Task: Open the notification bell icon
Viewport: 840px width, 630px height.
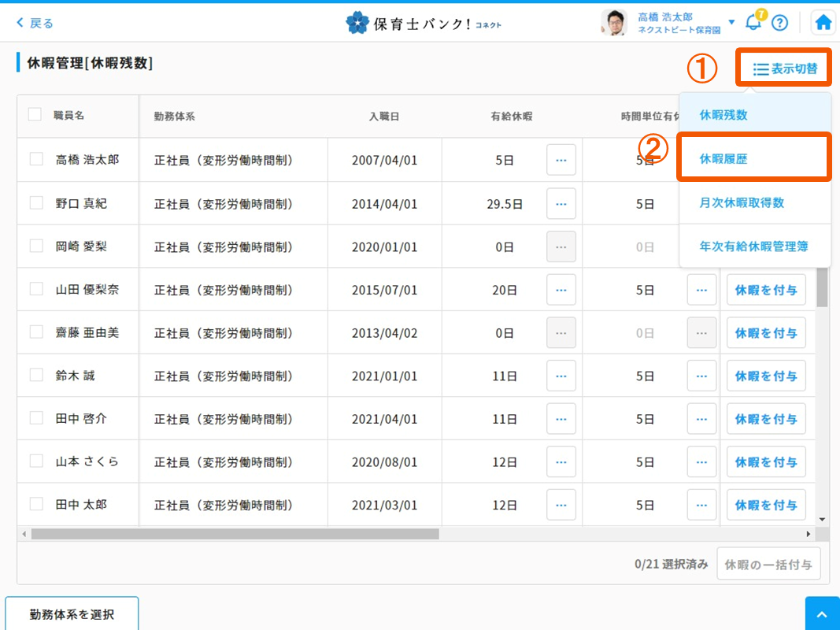Action: tap(753, 22)
